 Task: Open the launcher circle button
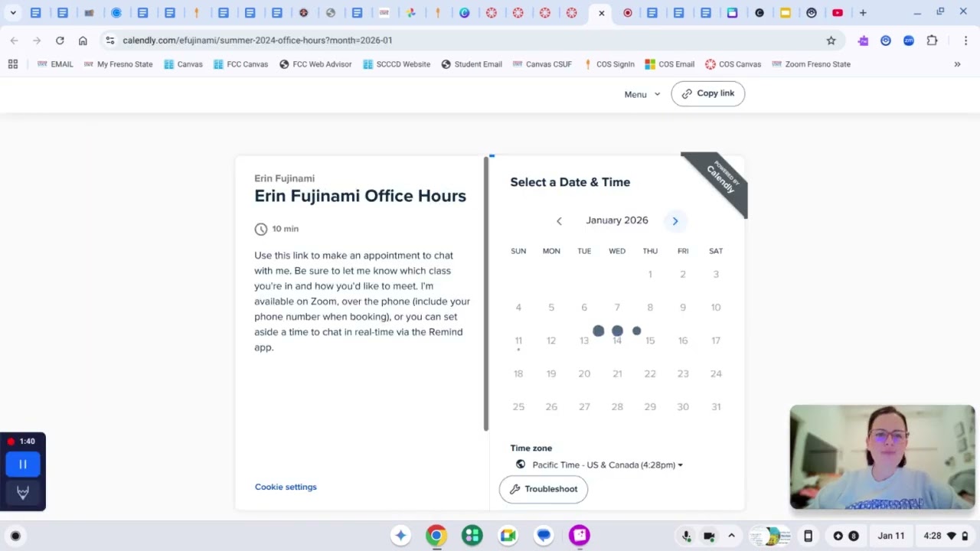click(x=15, y=536)
